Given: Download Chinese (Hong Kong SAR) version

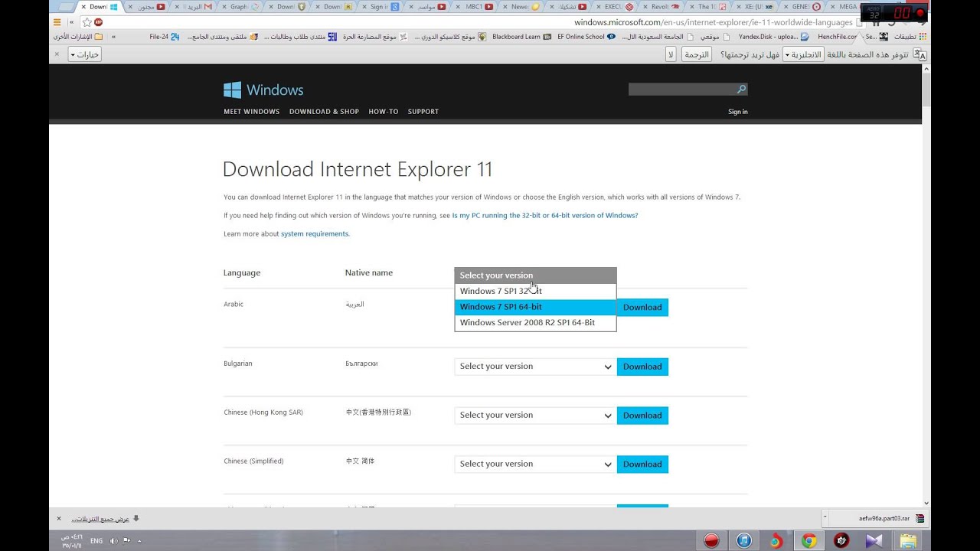Looking at the screenshot, I should coord(642,416).
